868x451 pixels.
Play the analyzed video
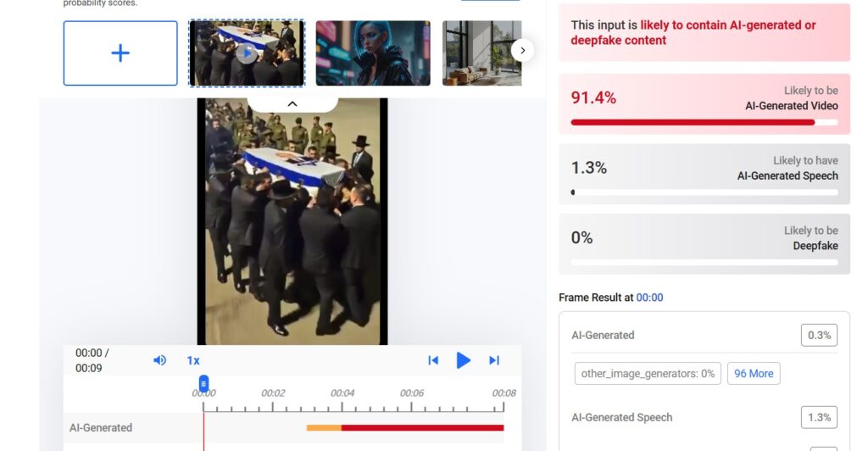pyautogui.click(x=464, y=360)
